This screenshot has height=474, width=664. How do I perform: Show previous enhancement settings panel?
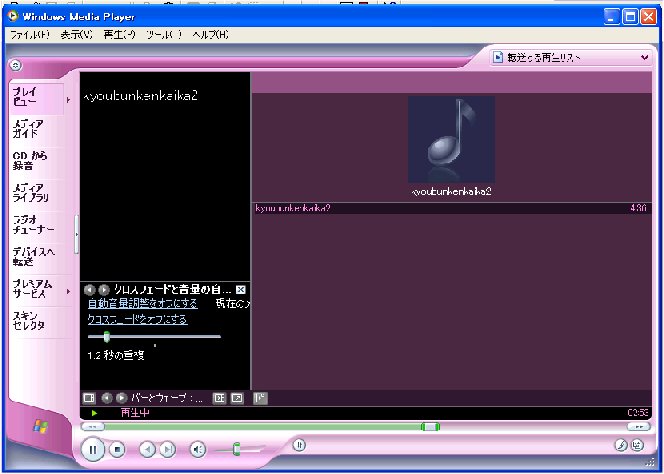click(x=89, y=290)
